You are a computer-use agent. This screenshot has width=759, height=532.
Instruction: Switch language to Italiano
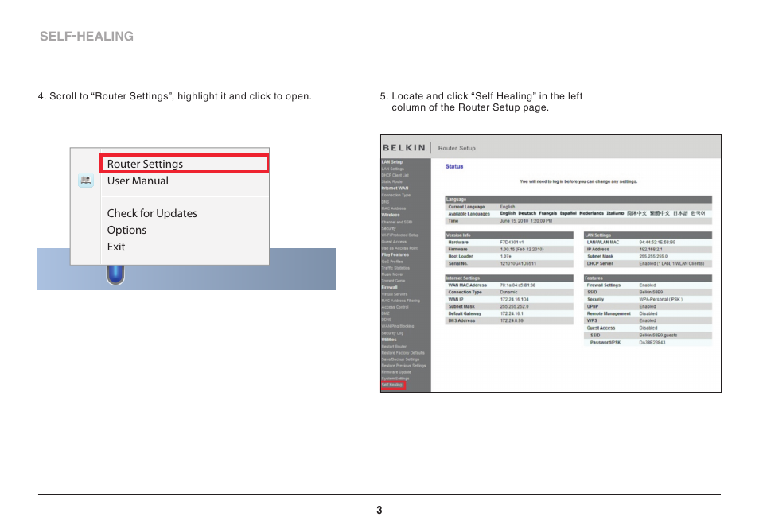tap(615, 213)
